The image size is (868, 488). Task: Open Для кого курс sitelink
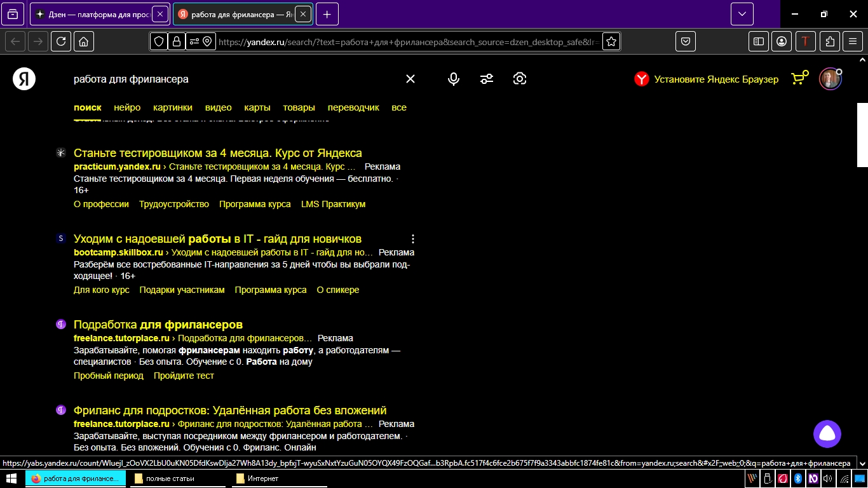102,290
